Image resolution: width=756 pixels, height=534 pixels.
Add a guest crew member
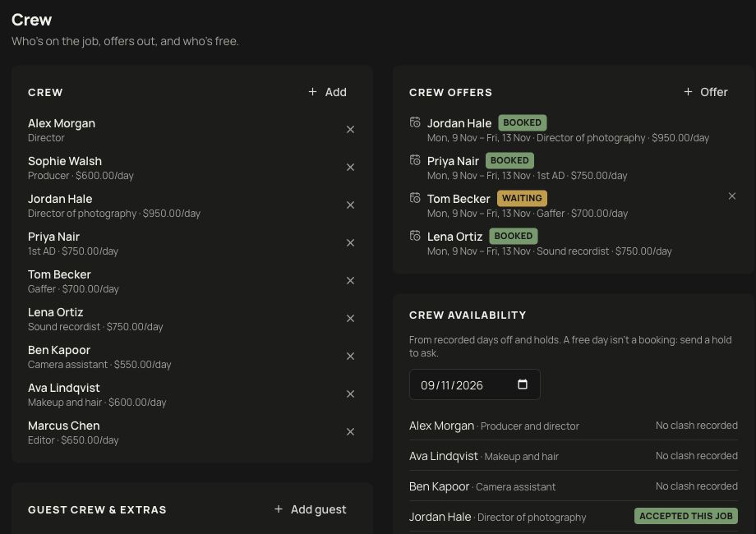(310, 509)
